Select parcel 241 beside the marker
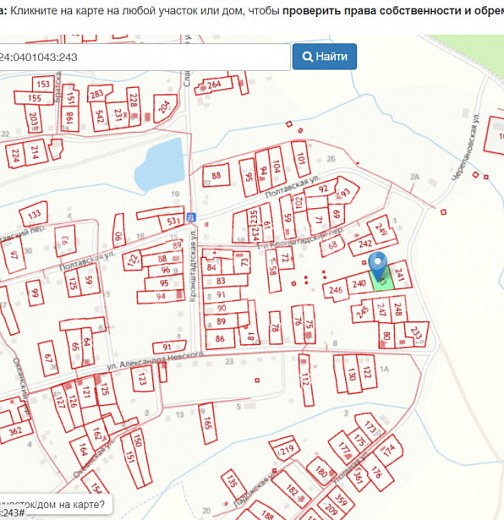Screen dimensions: 504x520 click(400, 275)
